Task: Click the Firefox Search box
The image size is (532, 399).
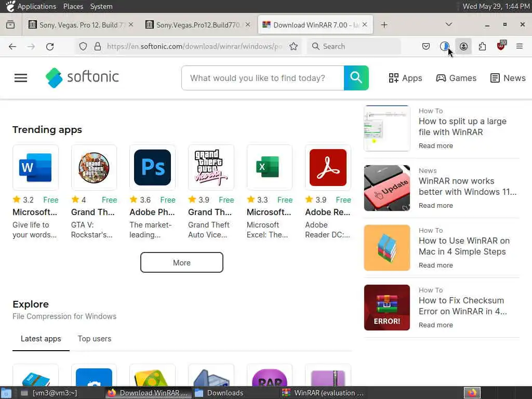Action: pyautogui.click(x=354, y=46)
